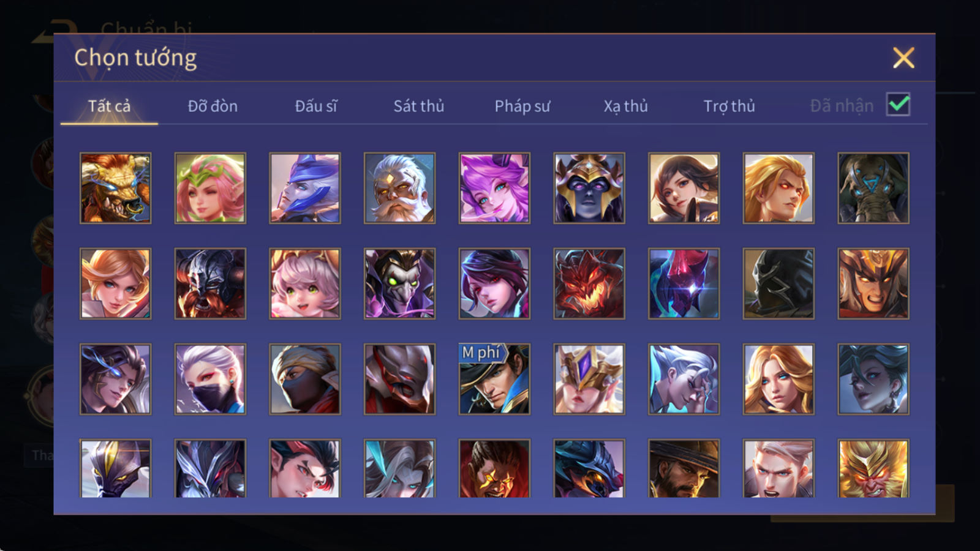Choose the purple-haired bunny-eared hero
980x551 pixels.
[x=494, y=188]
